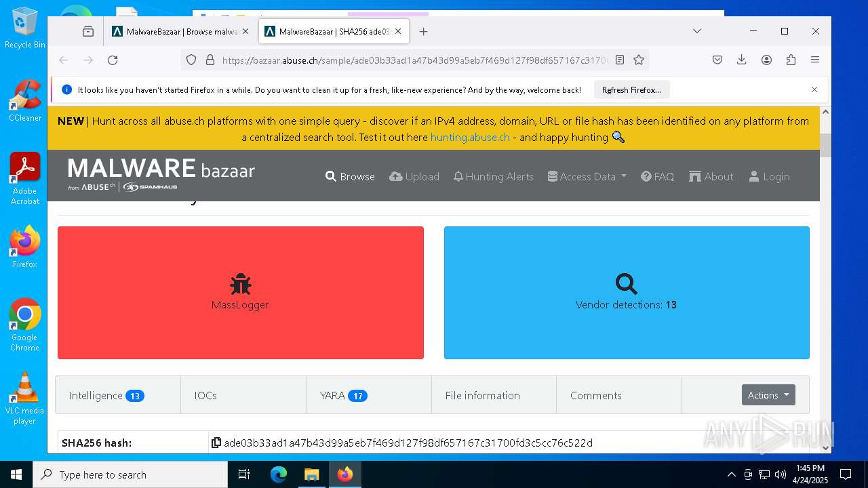The width and height of the screenshot is (868, 488).
Task: Open the Save to Pocket icon
Action: [x=717, y=60]
